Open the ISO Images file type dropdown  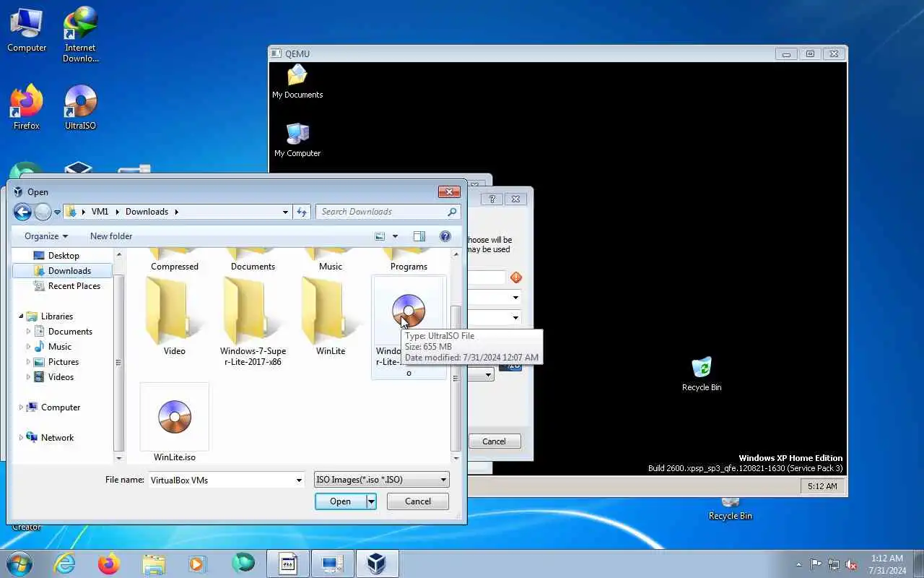(x=381, y=480)
